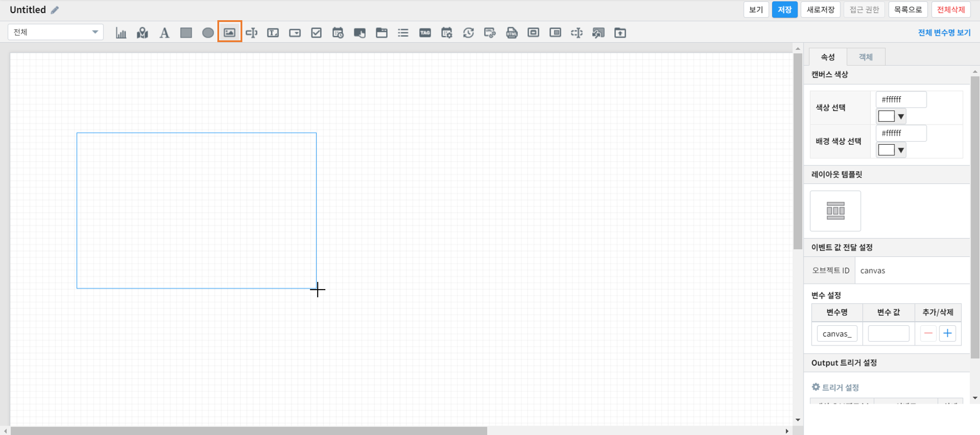Select the text input box tool

coord(273,33)
